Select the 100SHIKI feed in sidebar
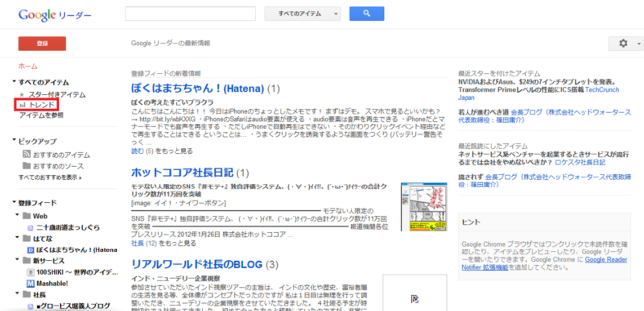The height and width of the screenshot is (311, 644). click(x=76, y=272)
